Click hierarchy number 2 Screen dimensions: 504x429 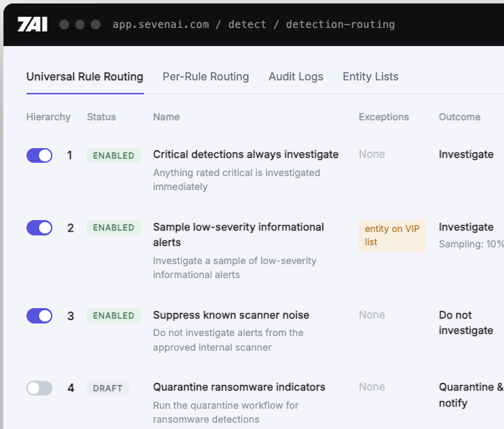[71, 228]
